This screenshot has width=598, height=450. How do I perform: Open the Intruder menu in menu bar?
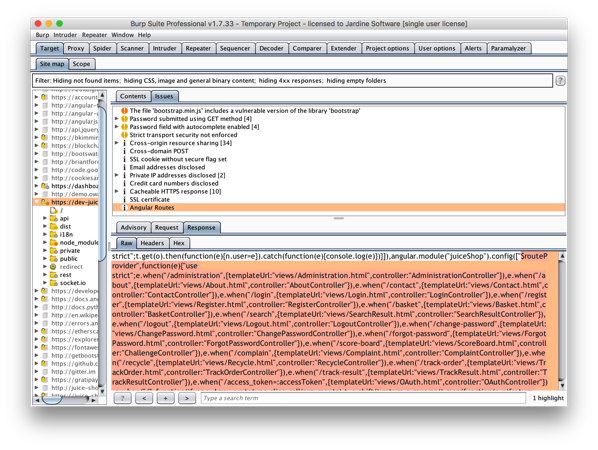click(65, 35)
